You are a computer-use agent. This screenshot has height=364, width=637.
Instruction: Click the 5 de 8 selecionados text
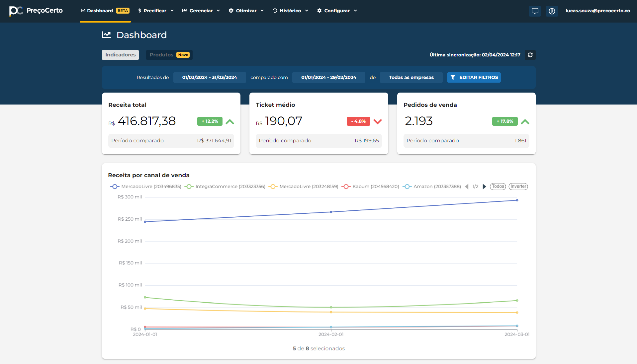coord(319,348)
